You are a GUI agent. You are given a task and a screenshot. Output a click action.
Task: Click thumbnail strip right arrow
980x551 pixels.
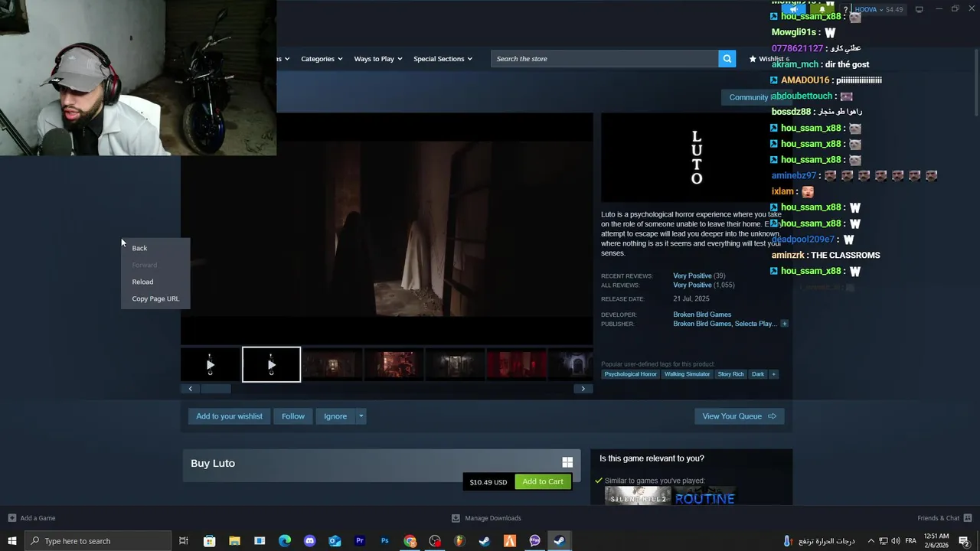tap(583, 389)
